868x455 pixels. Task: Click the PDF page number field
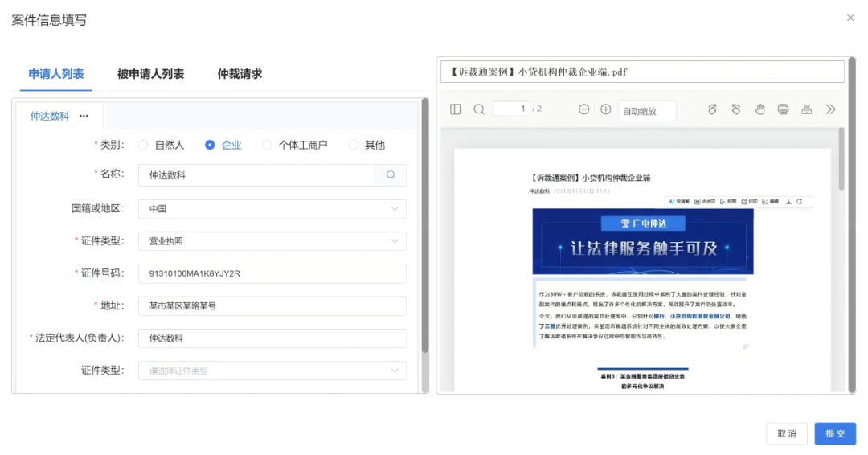pos(511,109)
